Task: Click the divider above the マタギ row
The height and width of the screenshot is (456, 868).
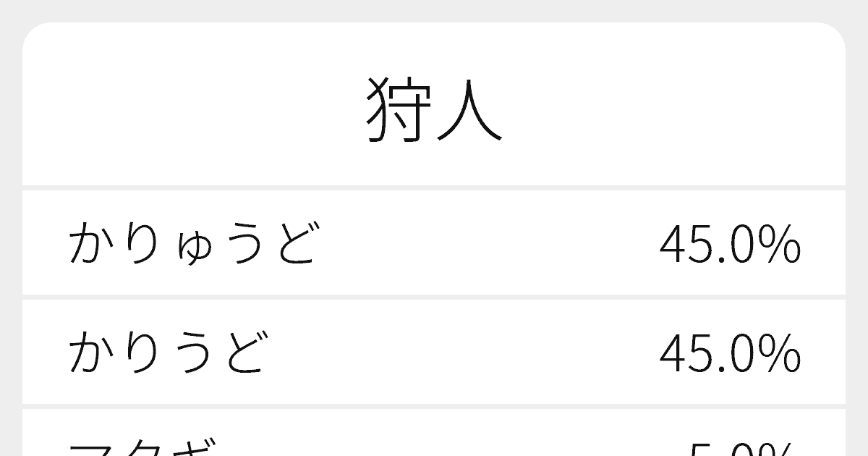Action: pyautogui.click(x=434, y=406)
